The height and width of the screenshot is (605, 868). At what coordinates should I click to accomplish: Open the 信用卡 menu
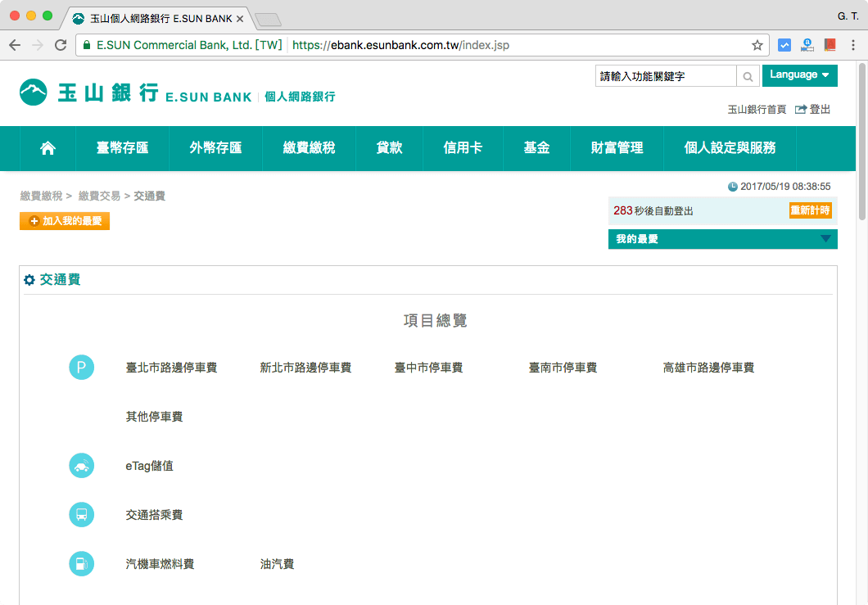[x=463, y=148]
